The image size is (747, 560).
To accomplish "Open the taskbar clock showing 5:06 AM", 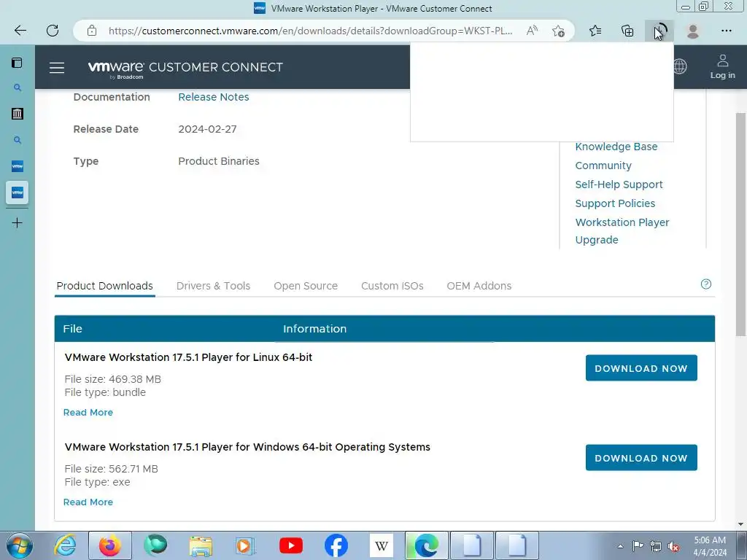I will (x=710, y=546).
